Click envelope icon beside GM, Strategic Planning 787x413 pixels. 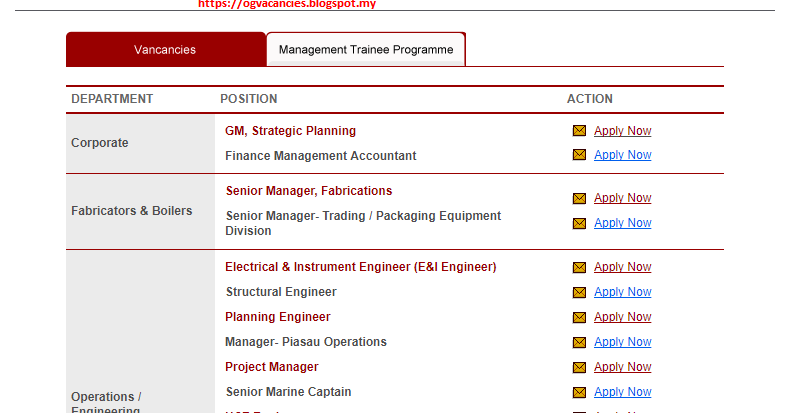(579, 130)
